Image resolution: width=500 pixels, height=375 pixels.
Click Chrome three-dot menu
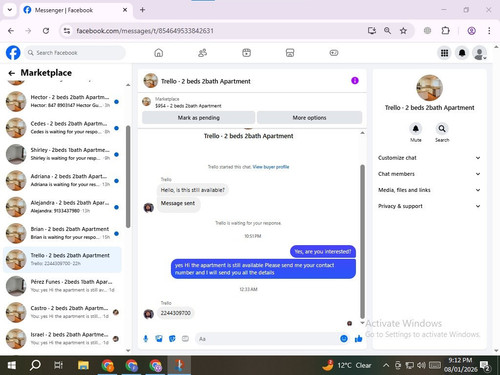coord(489,31)
